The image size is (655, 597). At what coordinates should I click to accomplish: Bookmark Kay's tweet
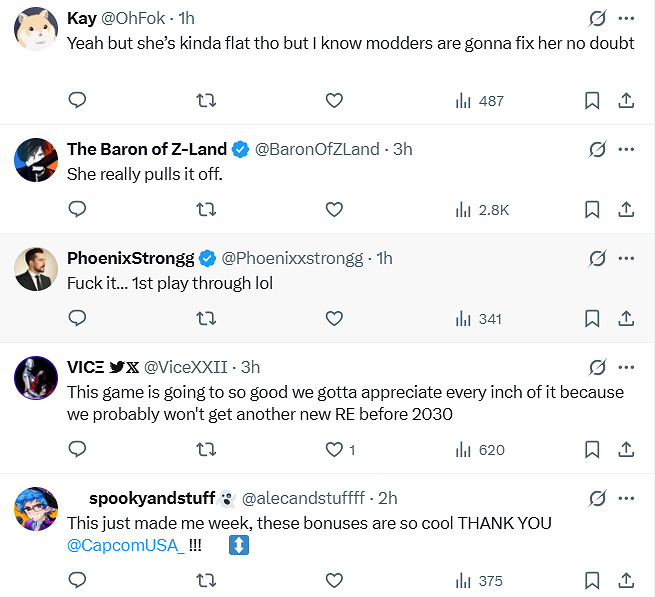pyautogui.click(x=592, y=100)
